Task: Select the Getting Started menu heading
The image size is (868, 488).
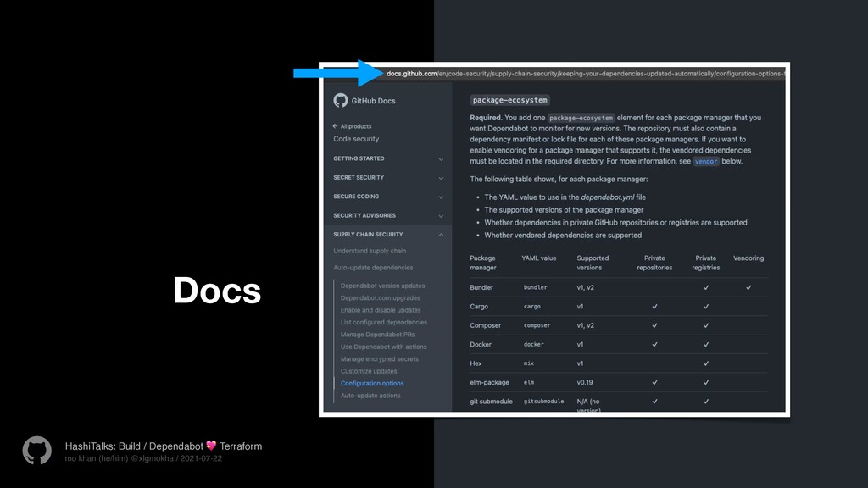Action: click(359, 158)
